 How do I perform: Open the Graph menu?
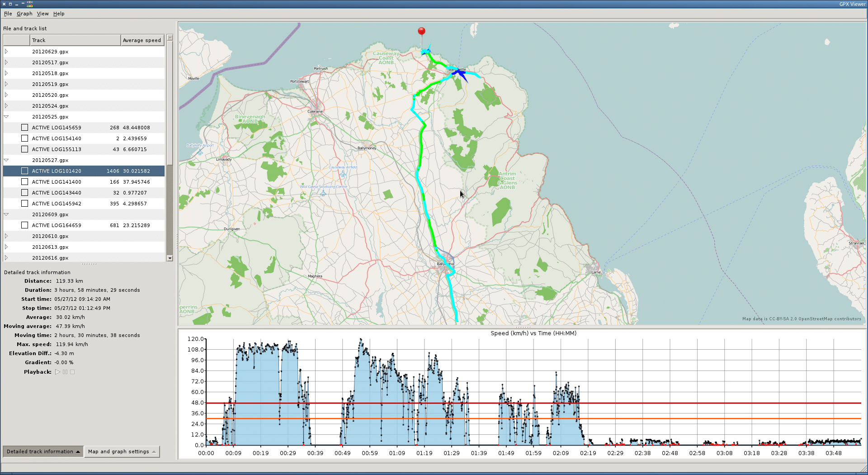(24, 14)
